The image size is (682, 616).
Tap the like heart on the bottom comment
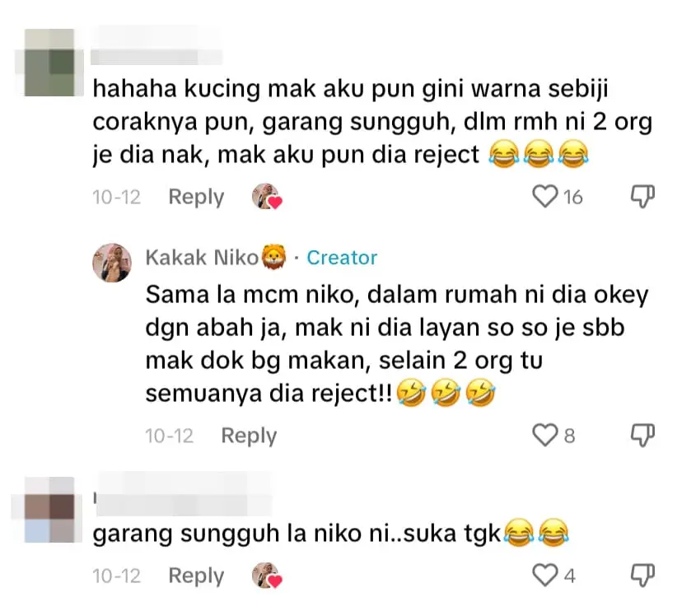(545, 576)
